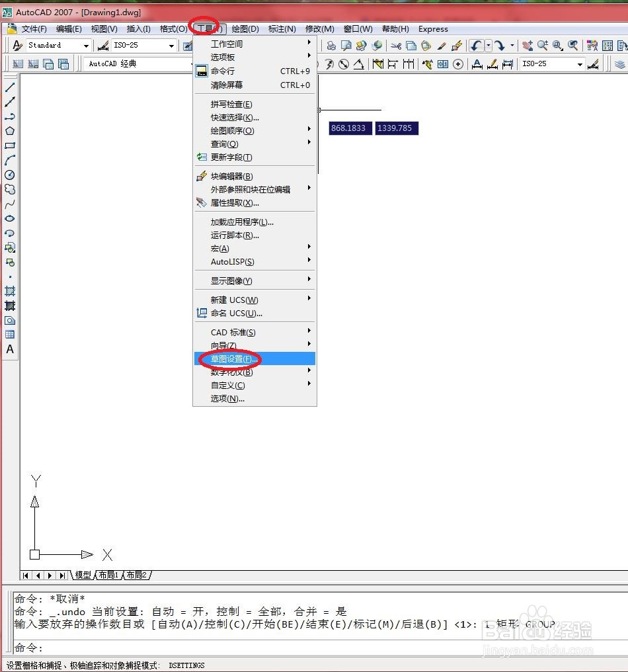628x672 pixels.
Task: Click the Center Mark dimension icon
Action: click(x=458, y=64)
